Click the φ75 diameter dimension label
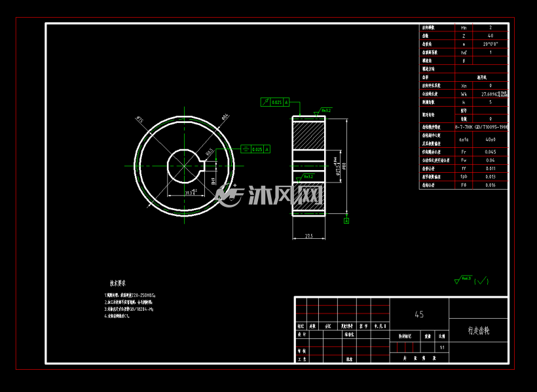The width and height of the screenshot is (537, 392). click(x=139, y=120)
